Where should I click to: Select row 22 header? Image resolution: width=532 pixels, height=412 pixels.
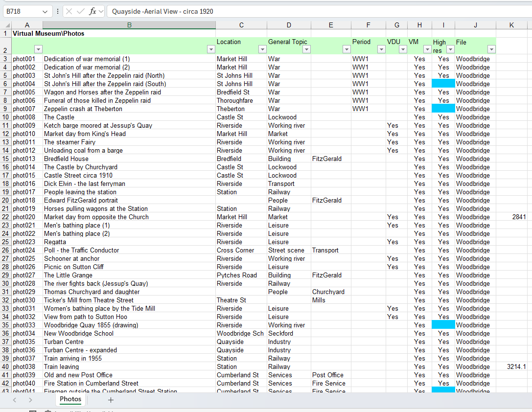click(x=5, y=217)
